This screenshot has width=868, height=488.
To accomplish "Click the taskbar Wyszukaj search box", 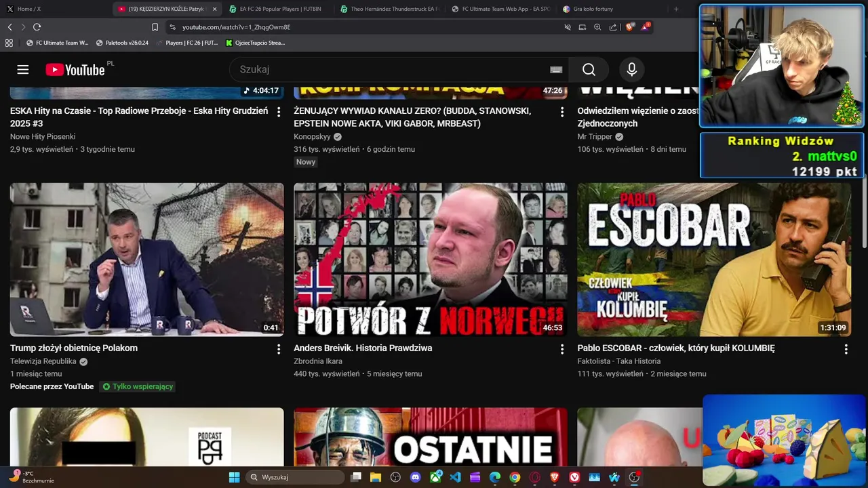I will (295, 477).
